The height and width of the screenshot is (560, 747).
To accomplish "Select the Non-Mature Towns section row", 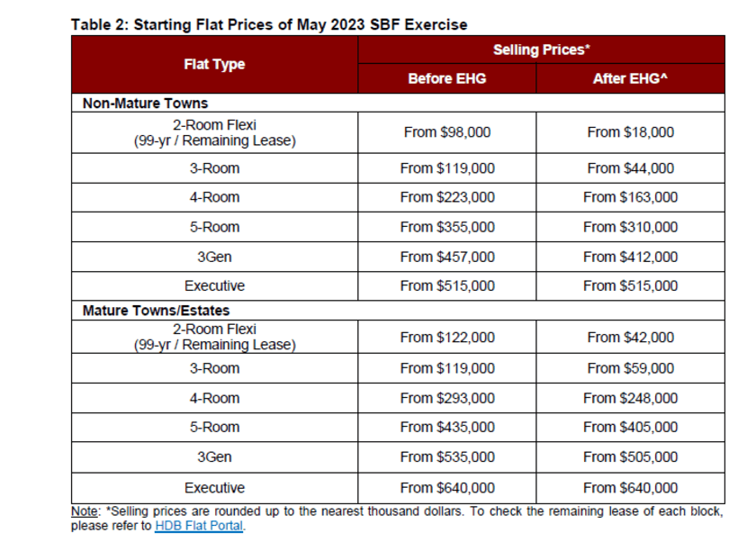I will click(399, 103).
